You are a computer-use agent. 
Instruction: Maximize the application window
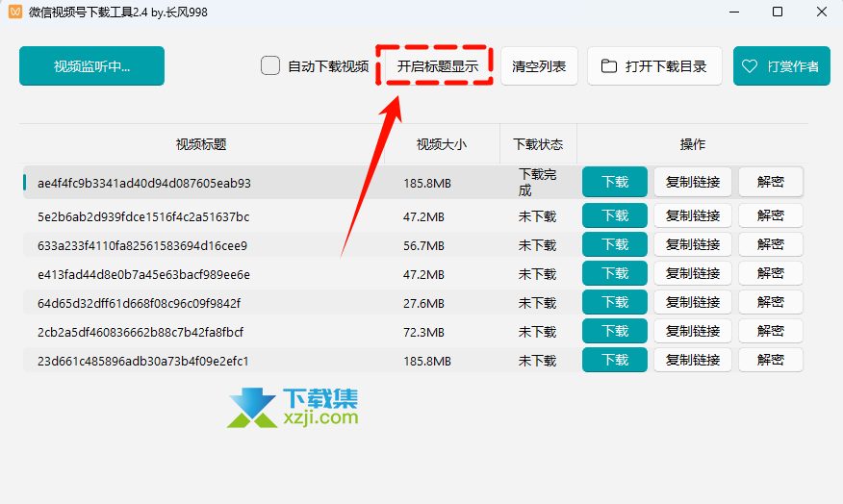pos(778,13)
